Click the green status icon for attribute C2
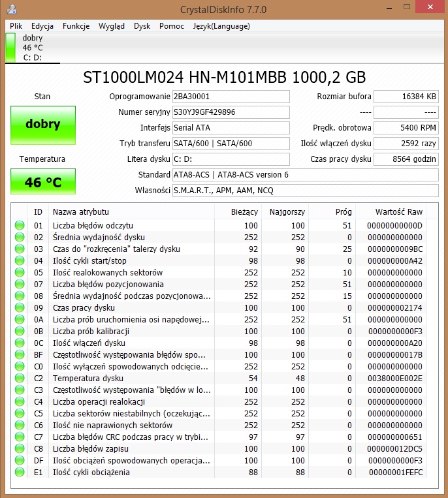The height and width of the screenshot is (498, 448). (x=20, y=379)
